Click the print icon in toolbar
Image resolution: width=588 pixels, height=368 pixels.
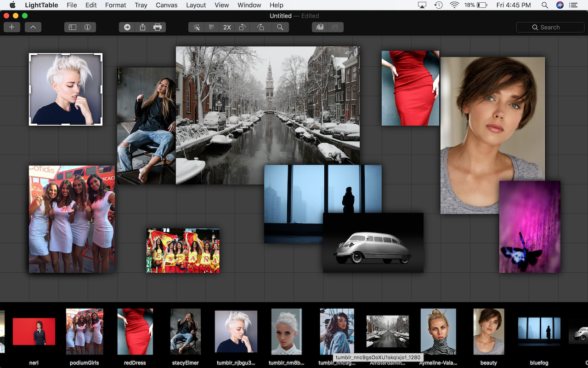click(158, 27)
